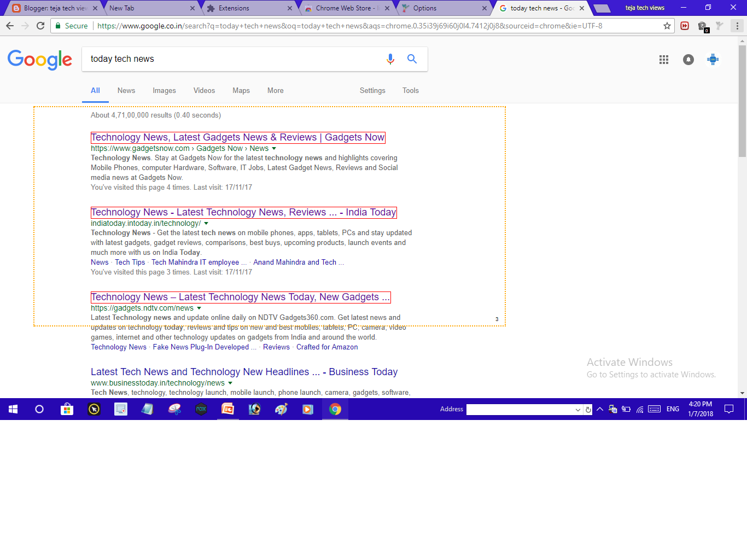Screen dimensions: 747x560
Task: Open Chrome Web Store tab
Action: tap(345, 8)
